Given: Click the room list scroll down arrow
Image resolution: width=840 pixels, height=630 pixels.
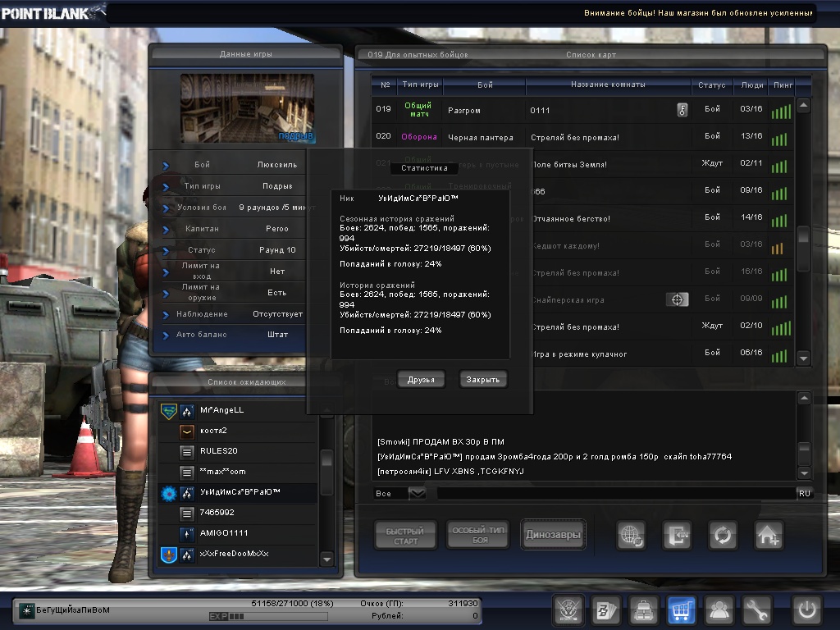Looking at the screenshot, I should tap(803, 358).
